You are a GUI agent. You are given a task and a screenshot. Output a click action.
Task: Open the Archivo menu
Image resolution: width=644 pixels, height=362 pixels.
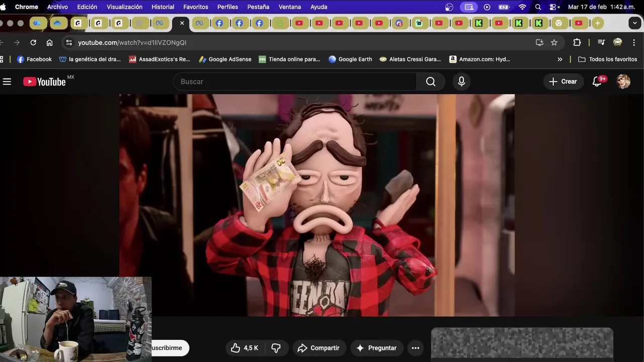(57, 7)
